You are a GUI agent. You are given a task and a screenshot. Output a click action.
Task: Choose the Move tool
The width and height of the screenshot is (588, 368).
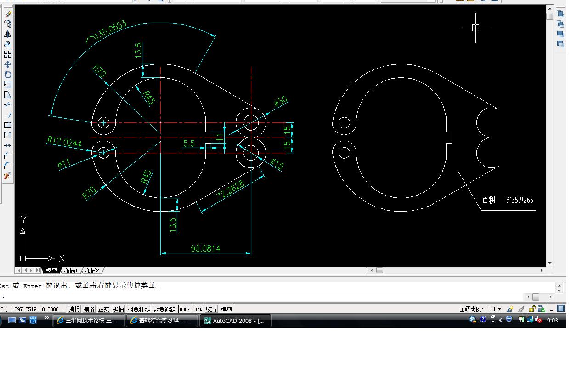(8, 65)
